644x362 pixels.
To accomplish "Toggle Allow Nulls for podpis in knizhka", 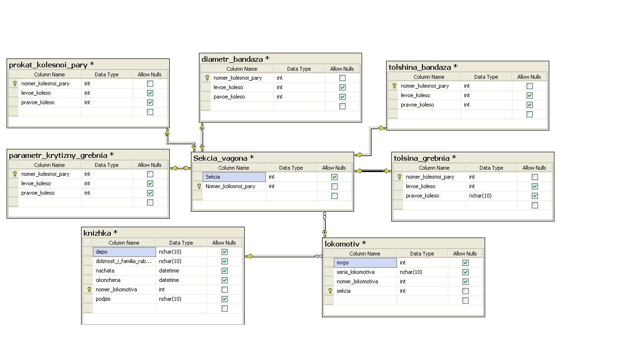I will (x=224, y=299).
